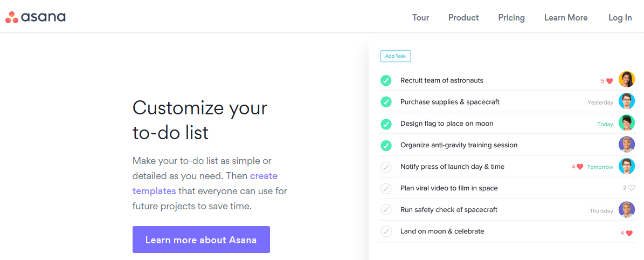Click the red heart on Notify press task
Viewport: 644px width, 260px height.
(x=580, y=167)
